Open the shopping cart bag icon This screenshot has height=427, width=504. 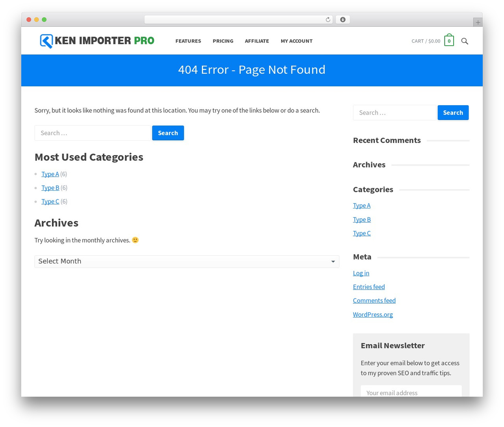tap(449, 40)
